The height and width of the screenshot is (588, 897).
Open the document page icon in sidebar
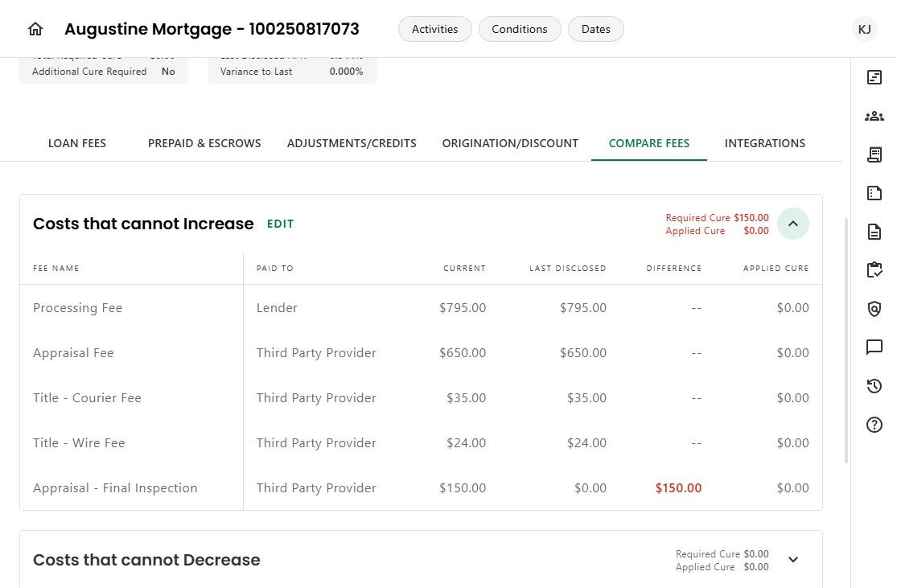click(874, 232)
